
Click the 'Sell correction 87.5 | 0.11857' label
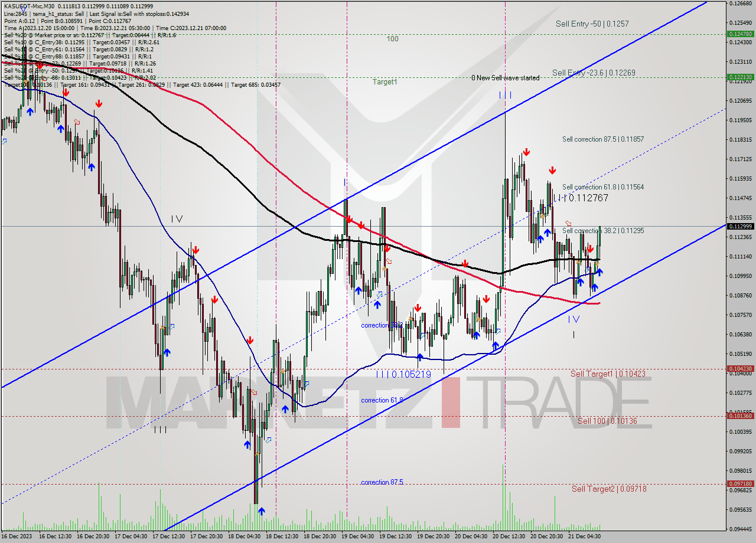(x=603, y=139)
